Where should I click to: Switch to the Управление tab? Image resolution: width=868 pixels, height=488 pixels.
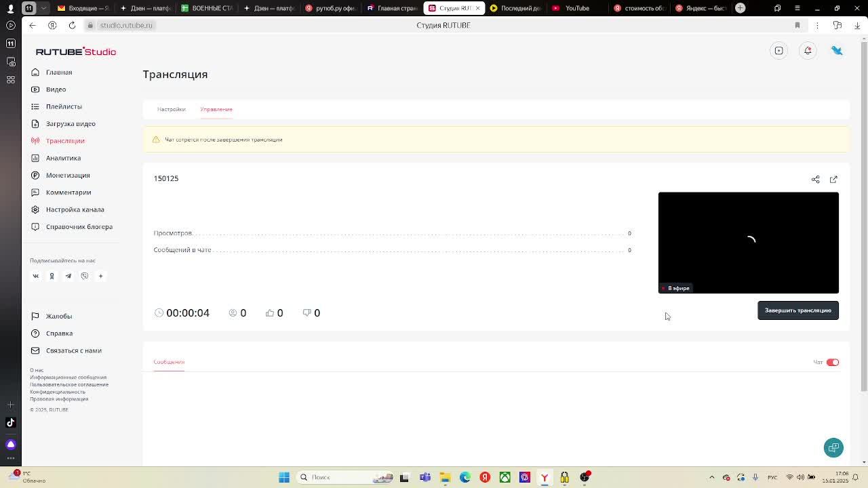[216, 109]
